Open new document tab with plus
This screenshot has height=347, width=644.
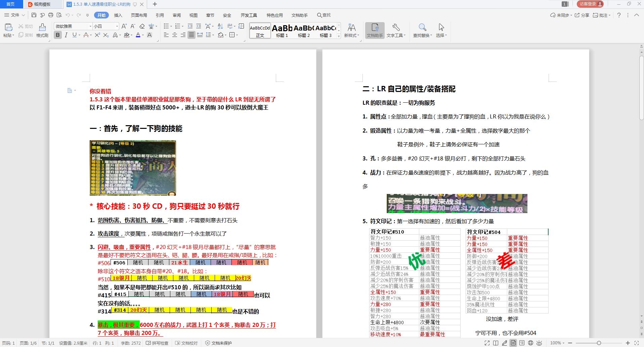155,4
